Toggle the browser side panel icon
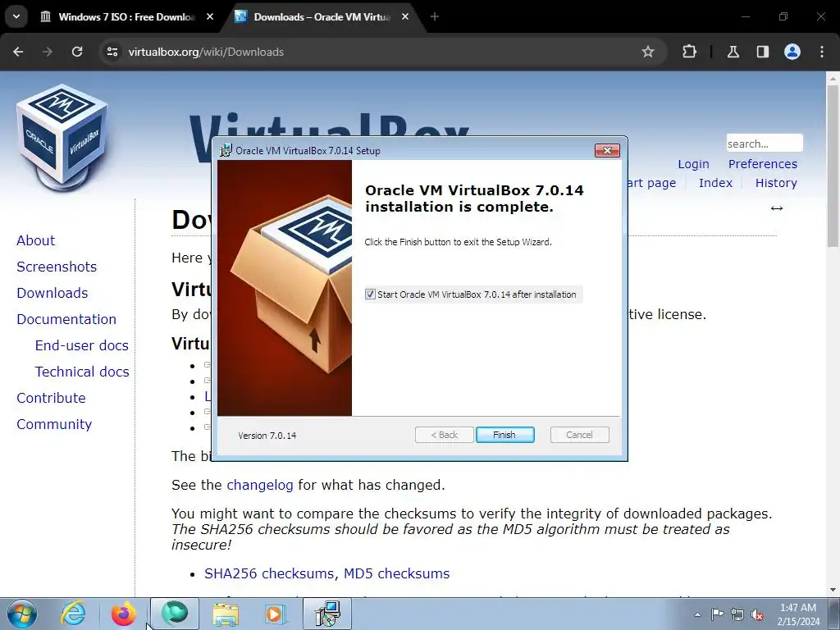Viewport: 840px width, 630px height. tap(762, 52)
